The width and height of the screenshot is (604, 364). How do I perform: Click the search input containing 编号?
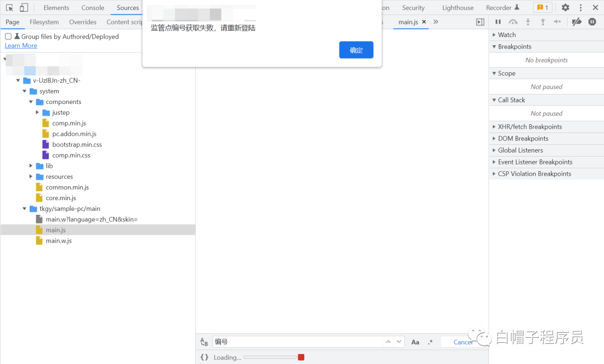pyautogui.click(x=298, y=342)
